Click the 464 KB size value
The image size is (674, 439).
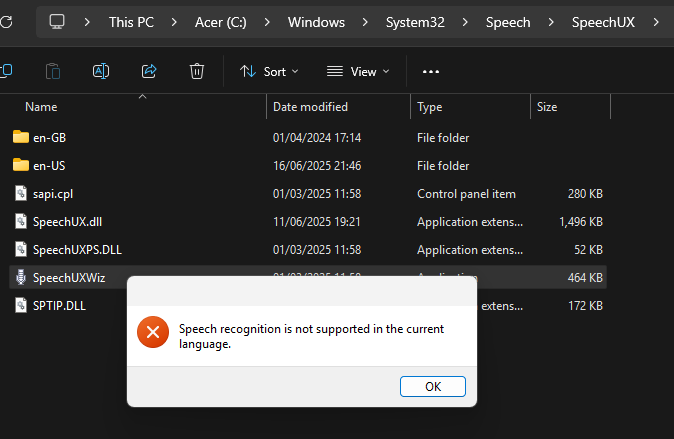click(585, 278)
